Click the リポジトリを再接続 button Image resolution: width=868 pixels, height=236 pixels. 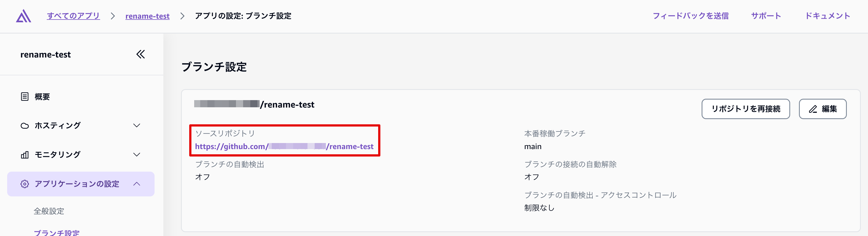pyautogui.click(x=745, y=109)
